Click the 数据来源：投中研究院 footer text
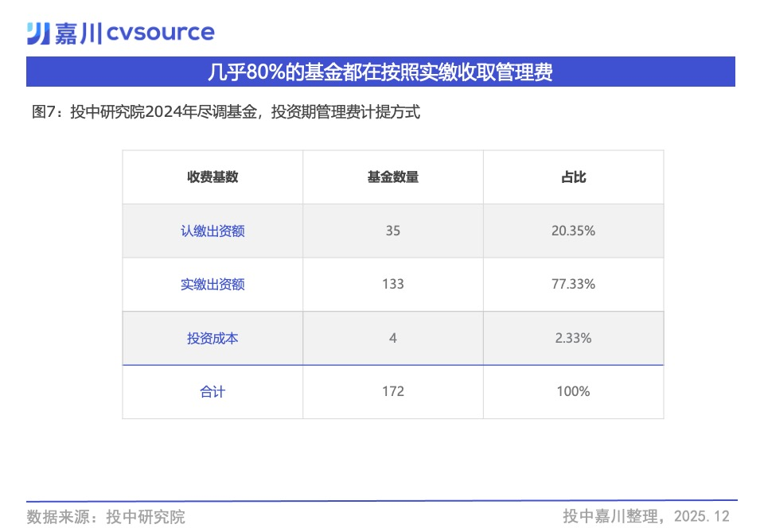Screen dimensions: 764x532 point(106,517)
